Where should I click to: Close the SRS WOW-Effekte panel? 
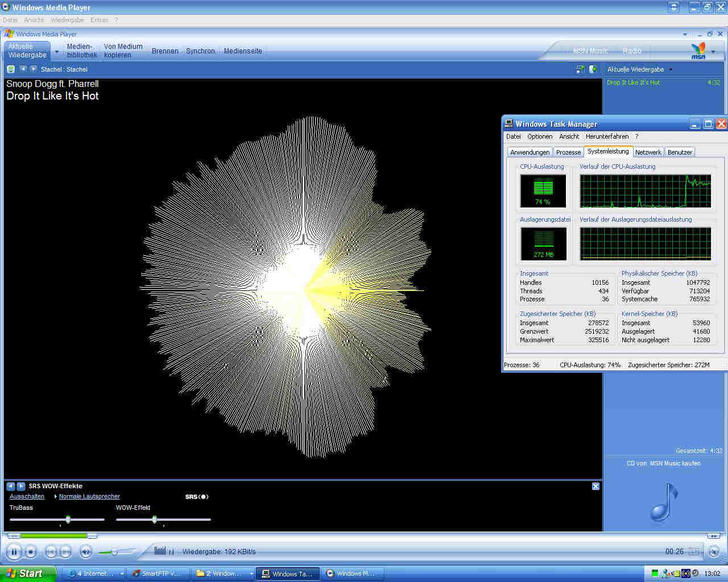[595, 486]
